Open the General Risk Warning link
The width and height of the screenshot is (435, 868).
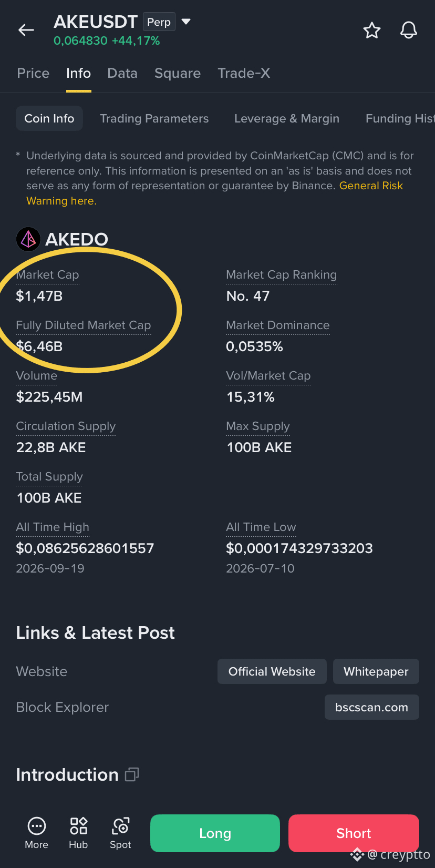215,193
